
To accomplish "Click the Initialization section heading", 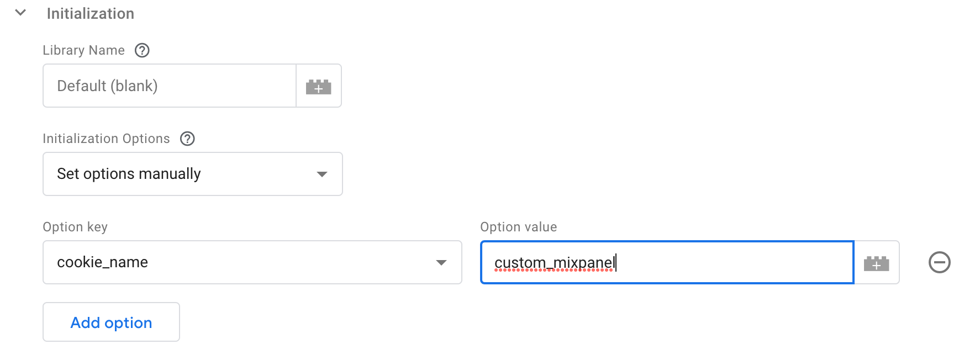I will point(91,13).
